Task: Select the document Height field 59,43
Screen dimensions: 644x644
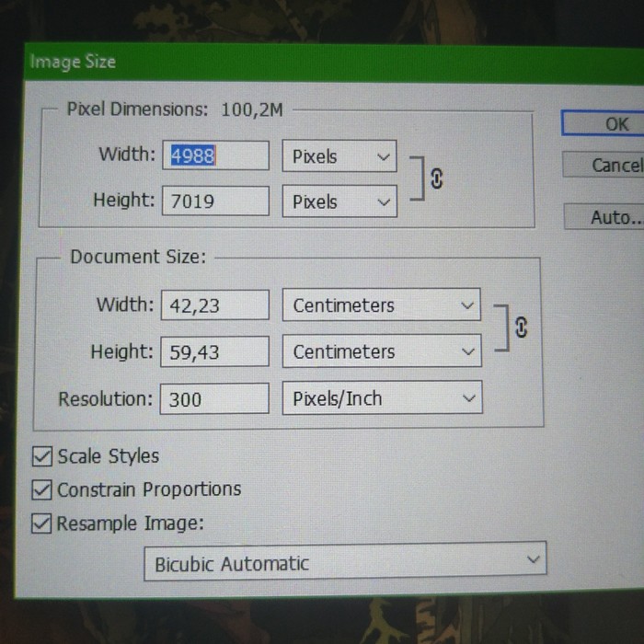Action: point(215,351)
